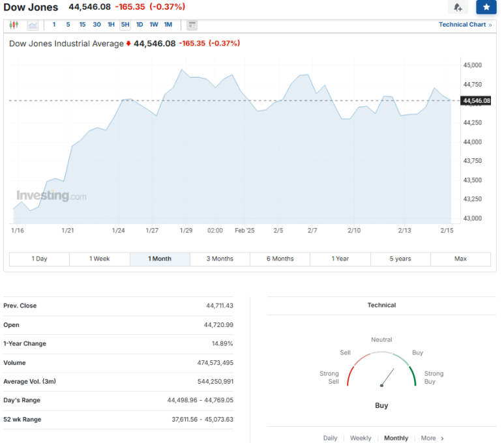Screen dimensions: 504x443
Task: Choose the 1H interval
Action: click(x=111, y=25)
